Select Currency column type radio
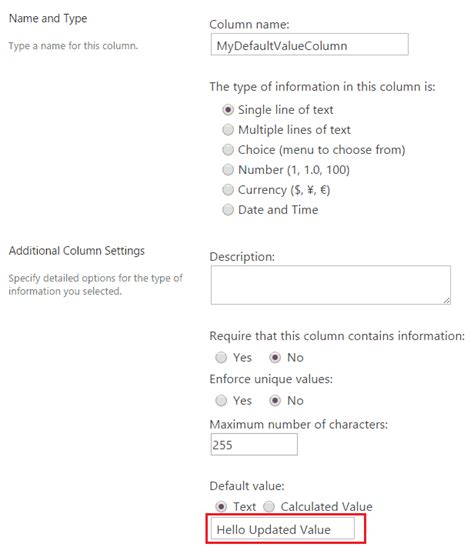The image size is (474, 547). coord(228,190)
